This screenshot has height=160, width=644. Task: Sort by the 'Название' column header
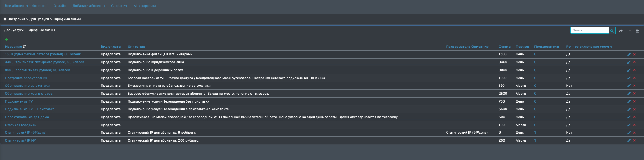click(14, 47)
